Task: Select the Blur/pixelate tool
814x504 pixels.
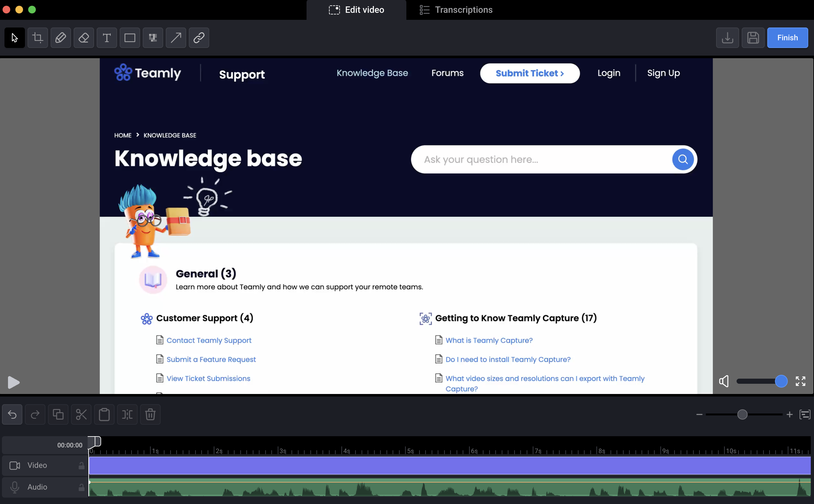Action: coord(153,38)
